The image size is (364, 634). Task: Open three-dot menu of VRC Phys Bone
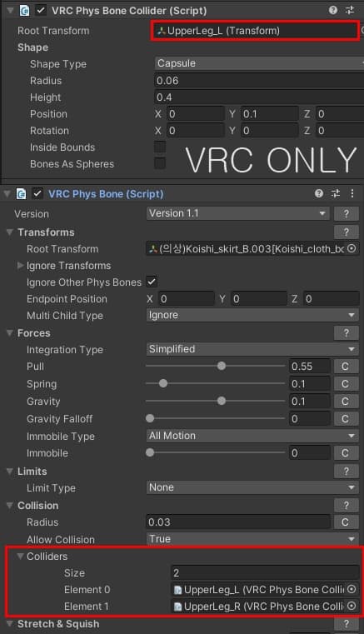(x=352, y=193)
